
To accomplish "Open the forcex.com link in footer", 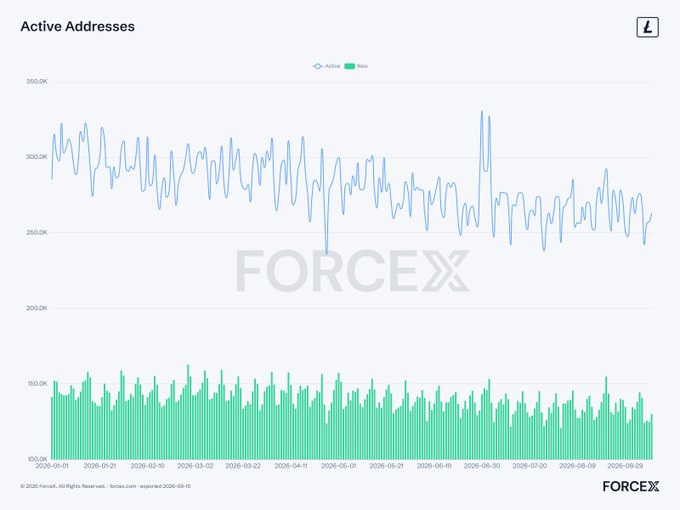I will click(x=123, y=486).
